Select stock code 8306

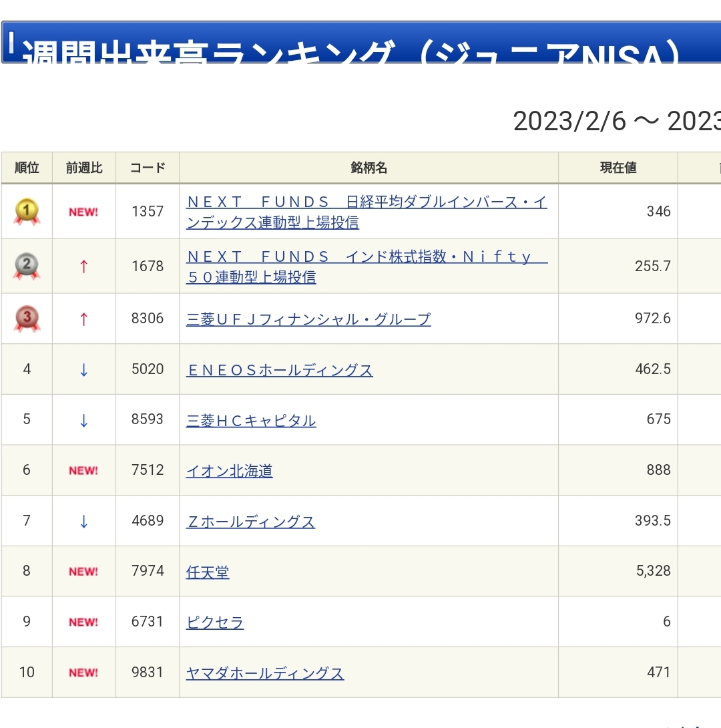[x=148, y=319]
